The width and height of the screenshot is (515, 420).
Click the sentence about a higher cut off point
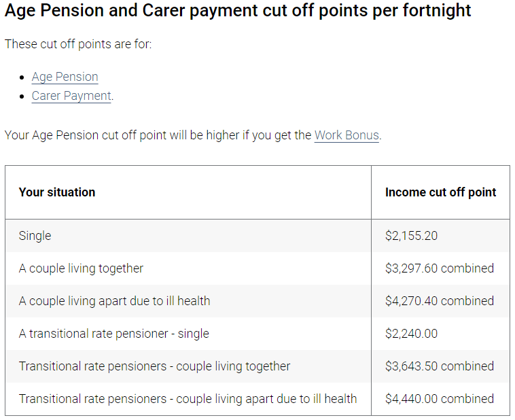tap(156, 135)
